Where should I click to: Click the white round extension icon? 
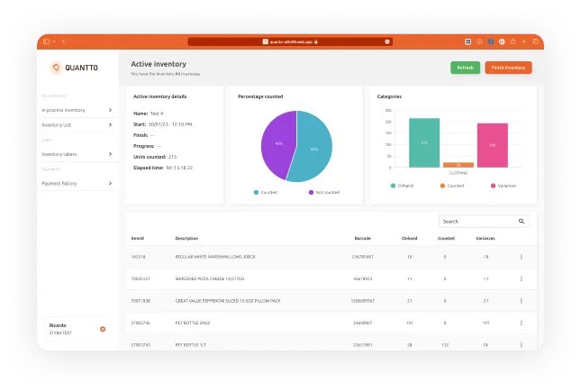(502, 41)
